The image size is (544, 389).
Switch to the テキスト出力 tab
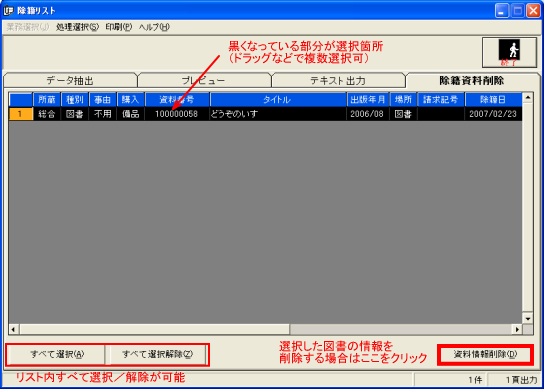(338, 81)
